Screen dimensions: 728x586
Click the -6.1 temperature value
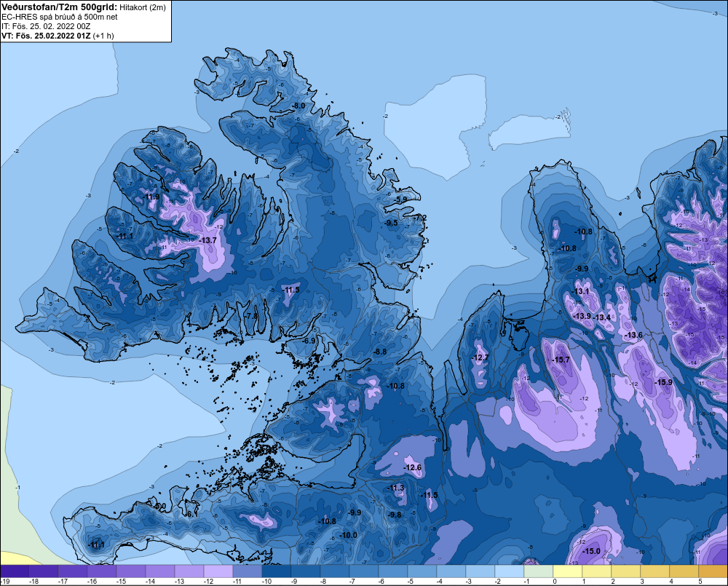click(191, 515)
